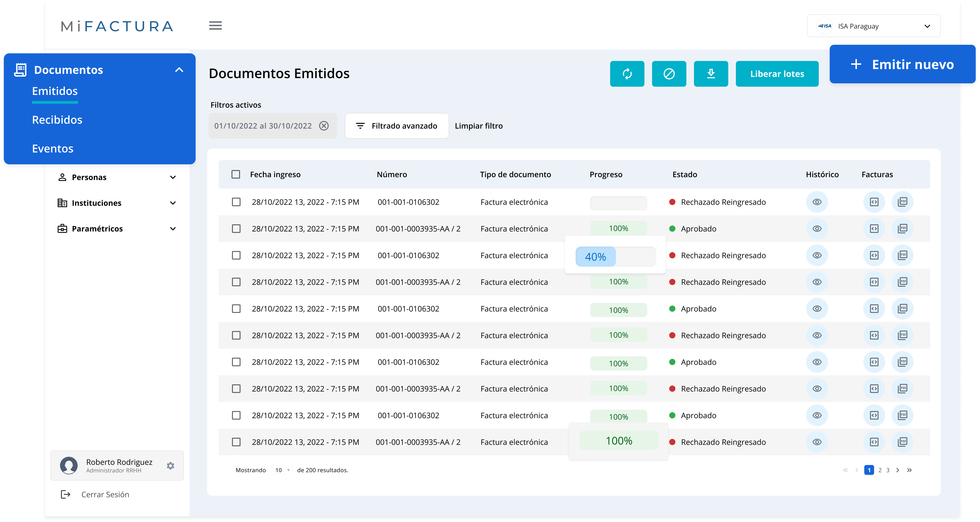Click Cerrar Sesión link

[105, 494]
